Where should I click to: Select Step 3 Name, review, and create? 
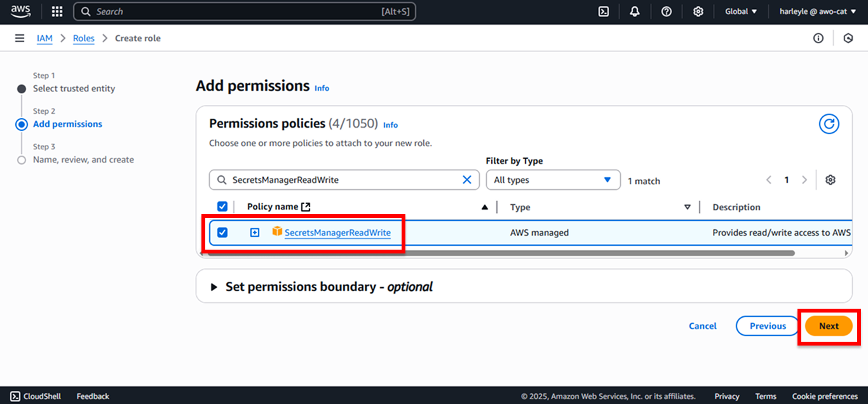tap(83, 159)
